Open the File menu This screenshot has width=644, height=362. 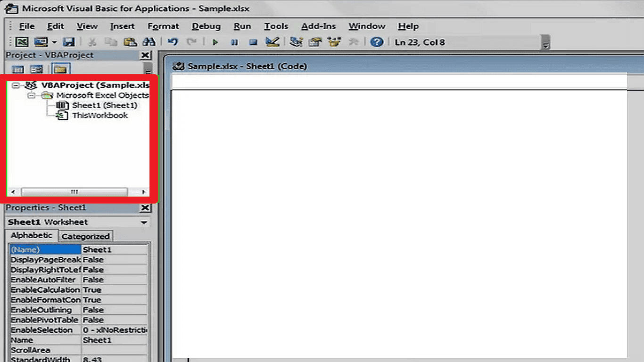[26, 26]
